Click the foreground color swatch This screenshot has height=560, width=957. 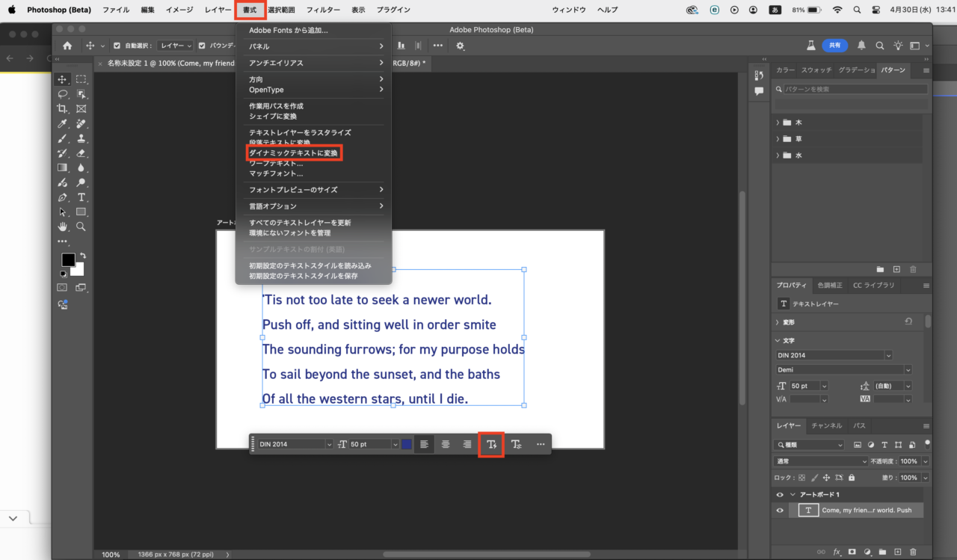click(x=68, y=260)
